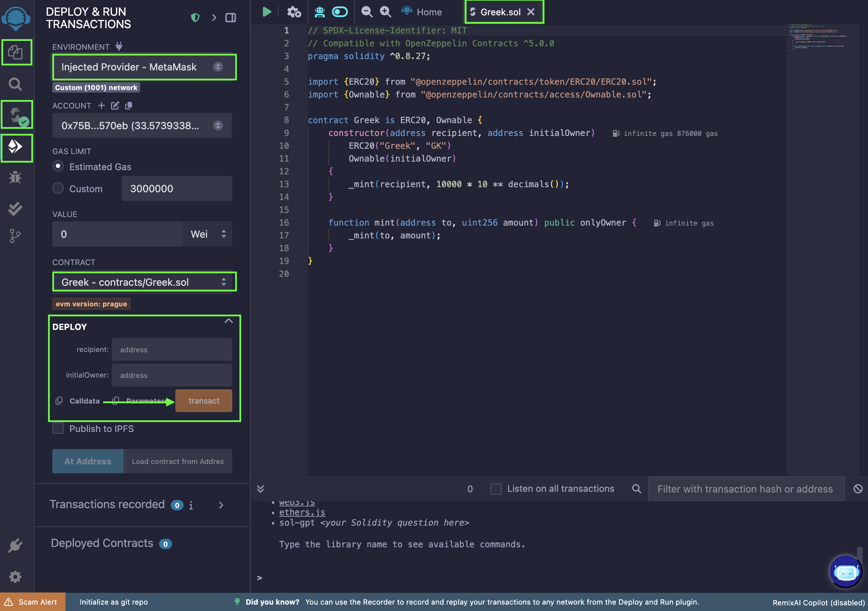Viewport: 868px width, 611px height.
Task: Click the custom gas limit 3000000 field
Action: pyautogui.click(x=177, y=188)
